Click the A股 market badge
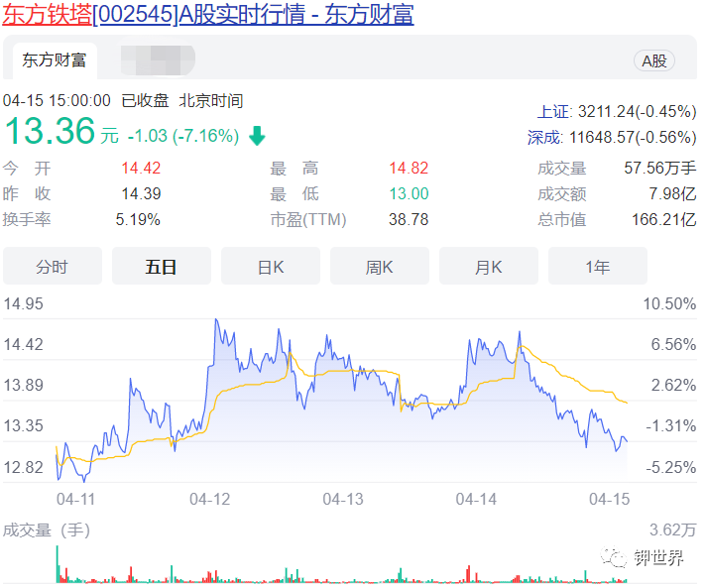Screen dimensions: 706x588 [653, 61]
